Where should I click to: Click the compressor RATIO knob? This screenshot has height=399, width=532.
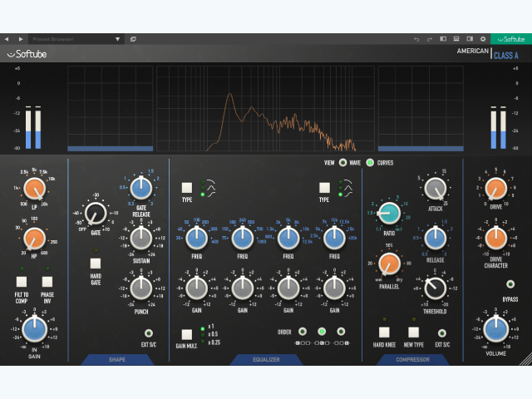389,213
